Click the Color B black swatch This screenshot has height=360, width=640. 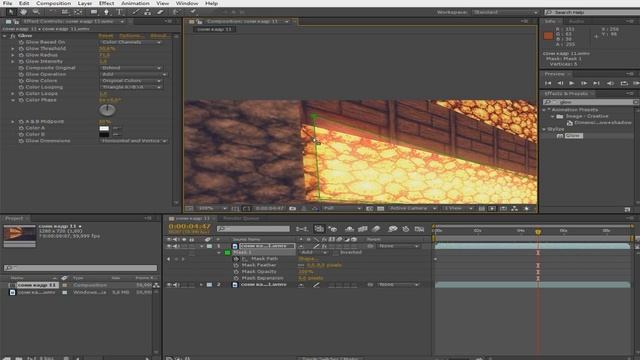(104, 134)
